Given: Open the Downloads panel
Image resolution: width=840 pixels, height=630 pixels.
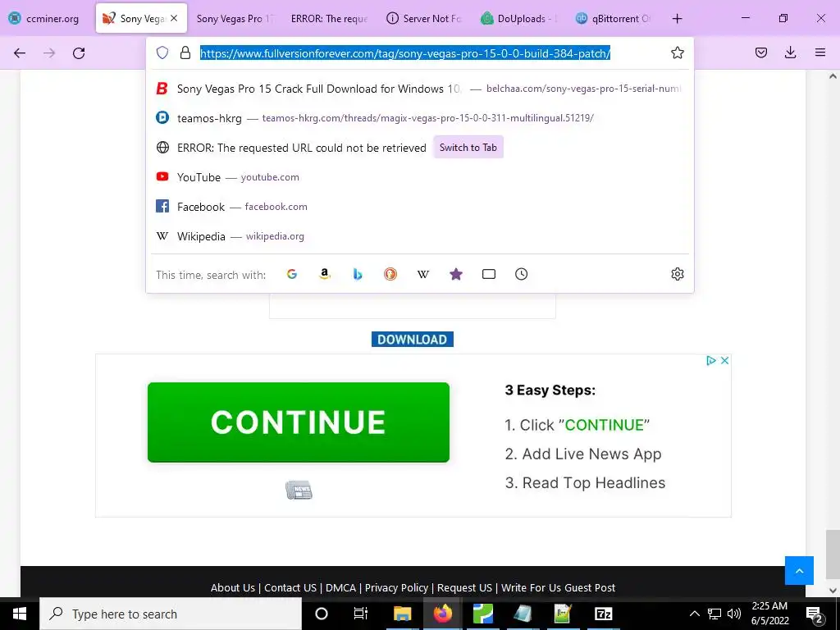Looking at the screenshot, I should click(x=790, y=52).
